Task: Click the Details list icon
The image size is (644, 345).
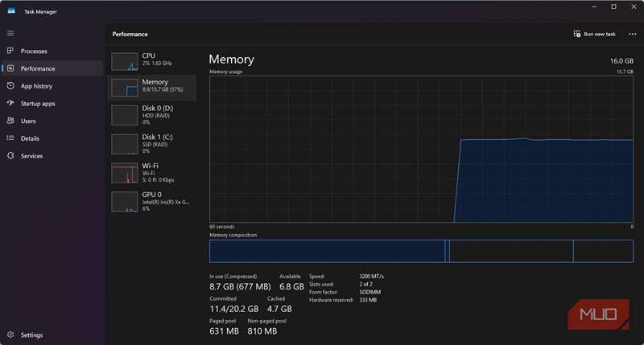Action: pyautogui.click(x=10, y=138)
